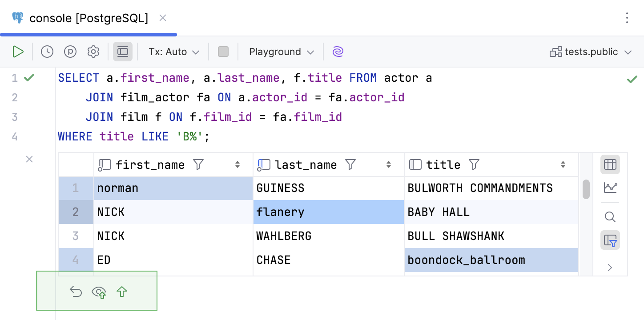Open the console settings gear

[x=93, y=52]
